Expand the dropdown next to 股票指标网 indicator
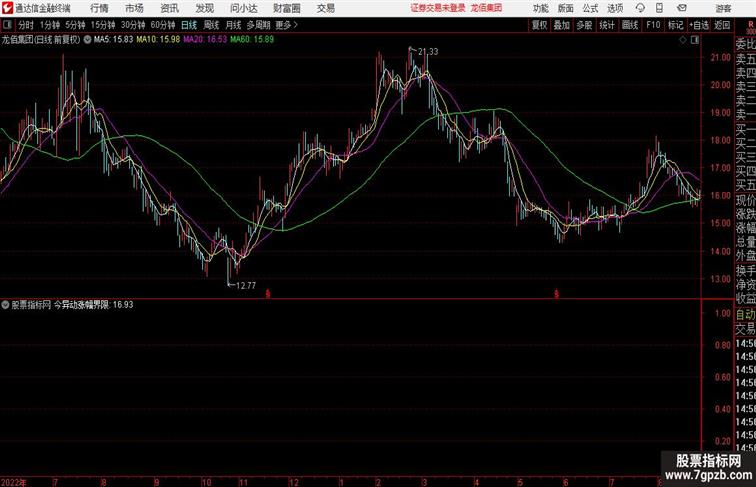 [5, 305]
